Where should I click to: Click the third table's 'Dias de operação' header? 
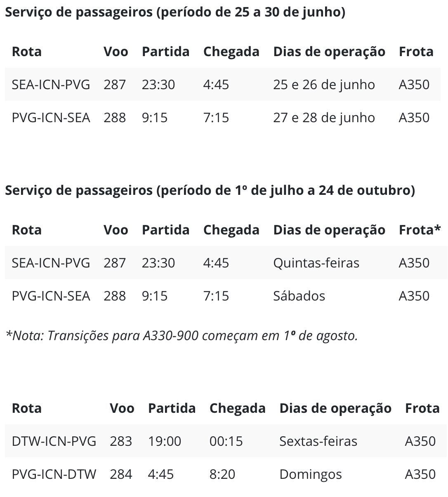click(335, 408)
